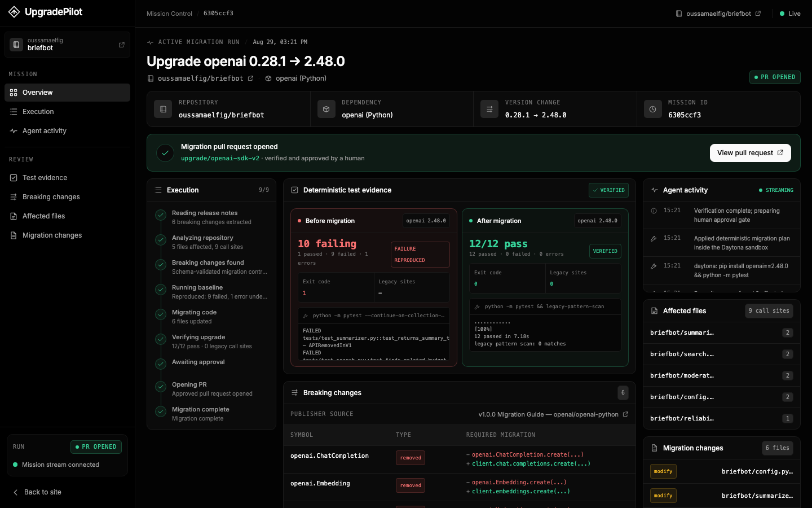The width and height of the screenshot is (812, 508).
Task: Click the VERIFIED badge in the test evidence header
Action: point(608,190)
